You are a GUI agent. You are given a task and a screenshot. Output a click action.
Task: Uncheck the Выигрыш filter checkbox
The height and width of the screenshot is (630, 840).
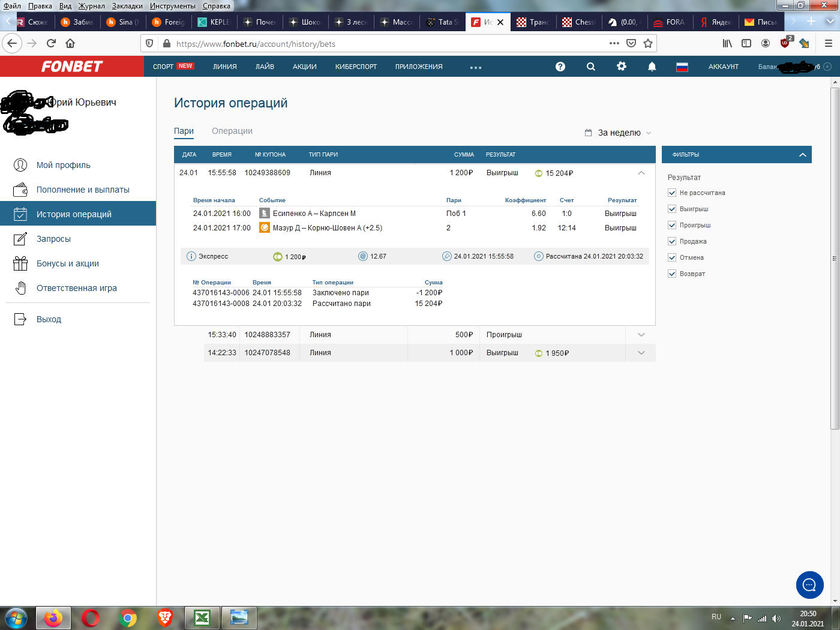(x=672, y=209)
